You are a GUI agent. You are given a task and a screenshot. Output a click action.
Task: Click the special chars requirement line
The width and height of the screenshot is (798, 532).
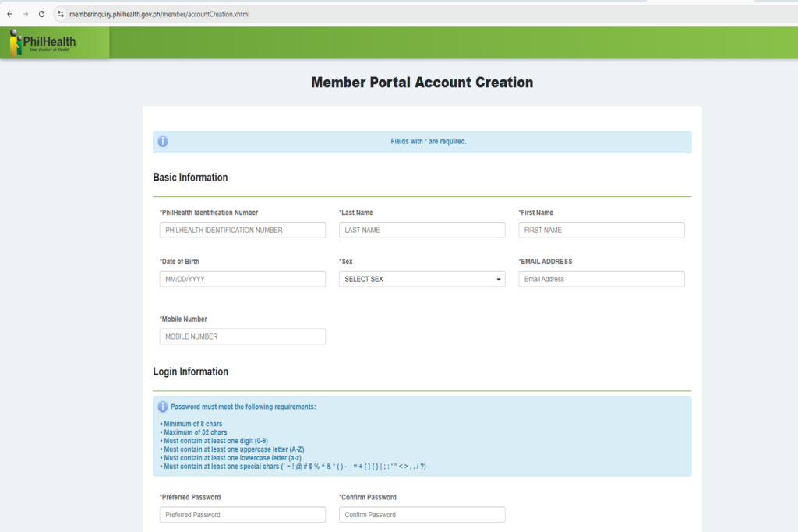(293, 467)
